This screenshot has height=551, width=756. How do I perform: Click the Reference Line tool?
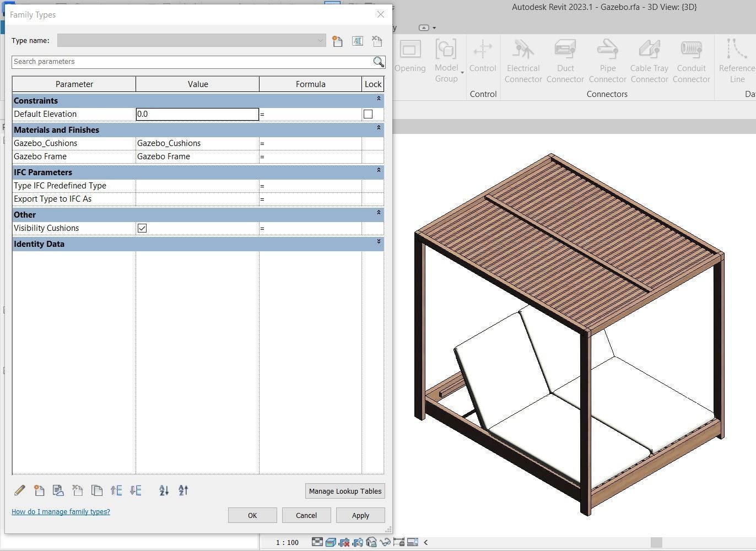[737, 61]
